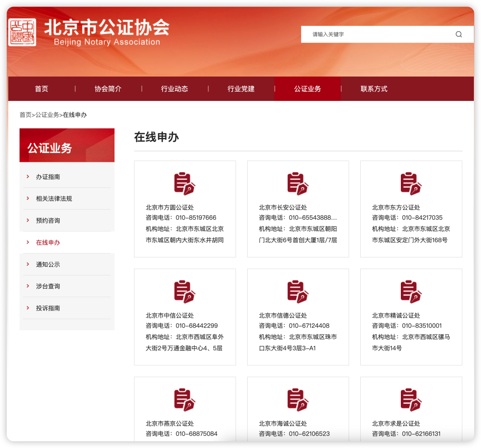Click phone number 010-83510001
This screenshot has width=481, height=448.
coord(422,325)
